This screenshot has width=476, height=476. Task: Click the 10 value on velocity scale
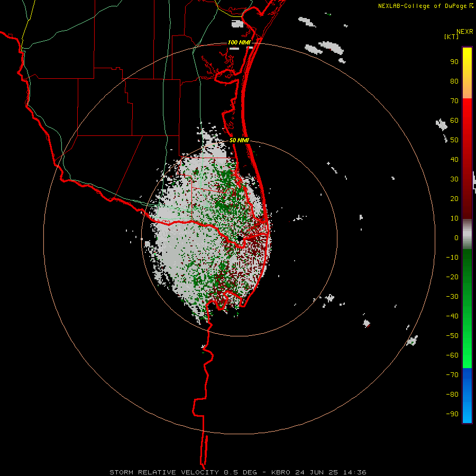tap(454, 218)
